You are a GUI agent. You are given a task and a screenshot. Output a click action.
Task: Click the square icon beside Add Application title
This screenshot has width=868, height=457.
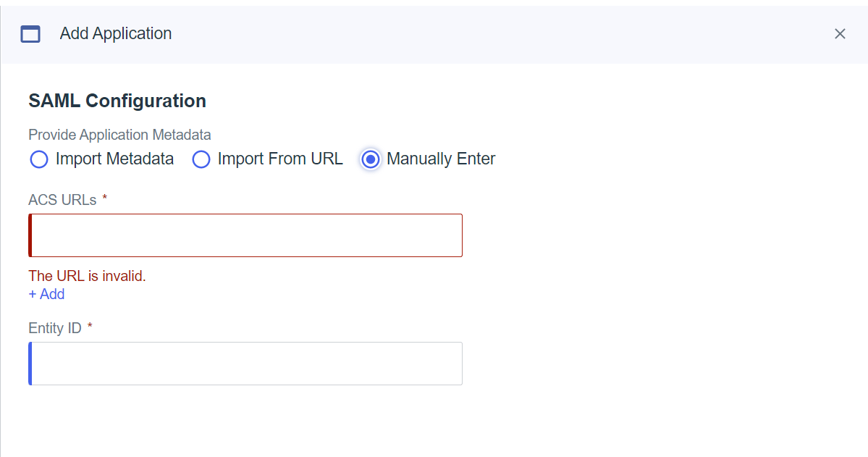point(30,33)
